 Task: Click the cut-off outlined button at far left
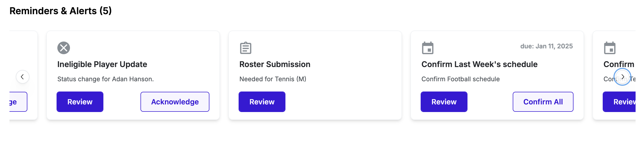point(18,102)
